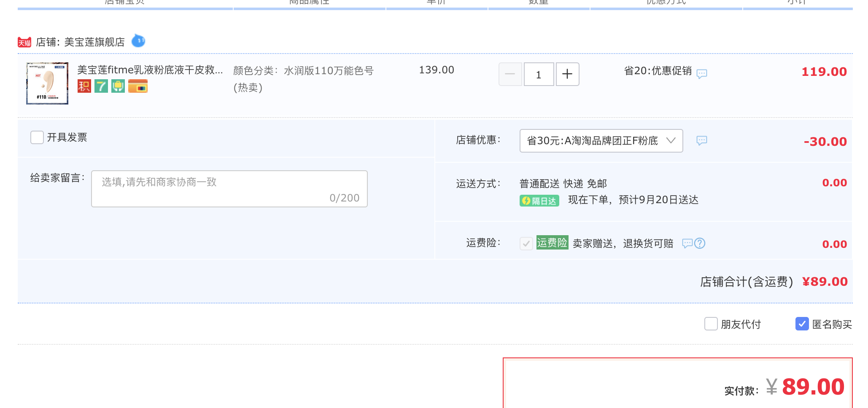Open the comment icon next to 省20:优惠促销

pos(702,74)
